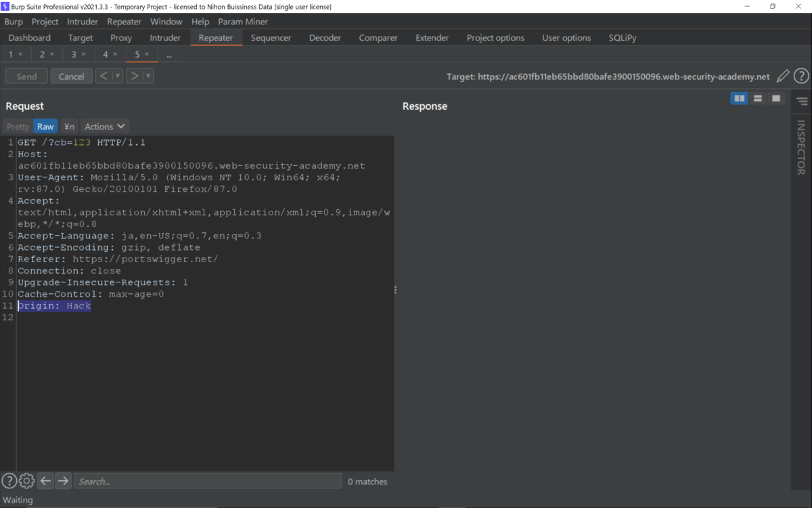Open the Burp menu

(14, 22)
